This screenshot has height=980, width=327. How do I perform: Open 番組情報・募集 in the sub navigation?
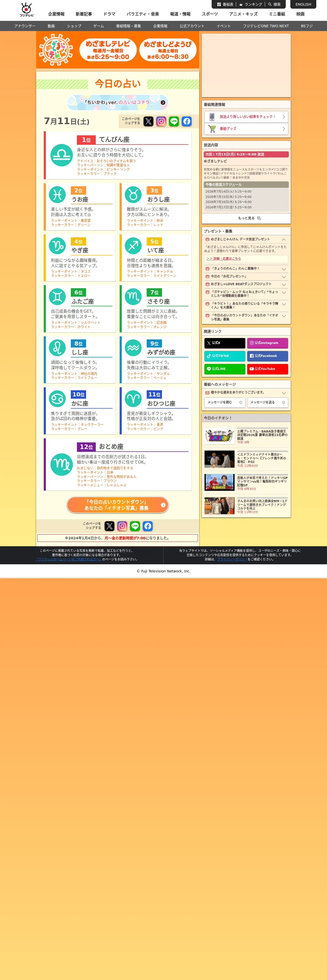129,26
